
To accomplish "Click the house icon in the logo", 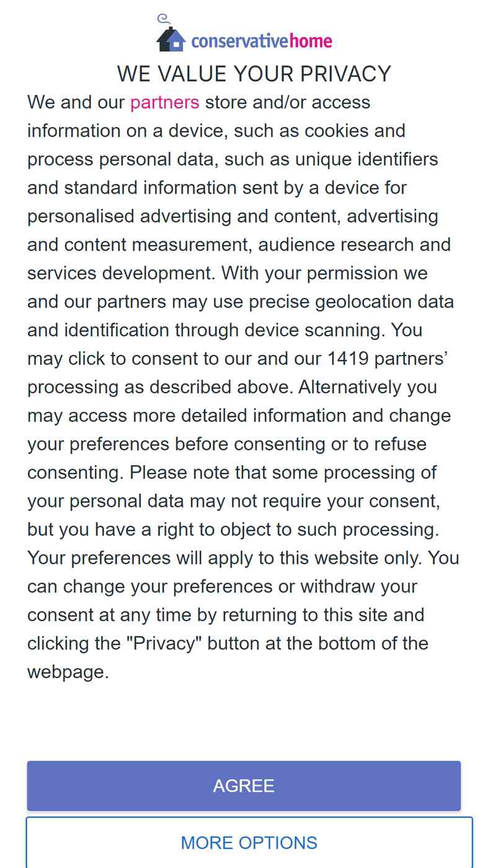I will (x=171, y=39).
